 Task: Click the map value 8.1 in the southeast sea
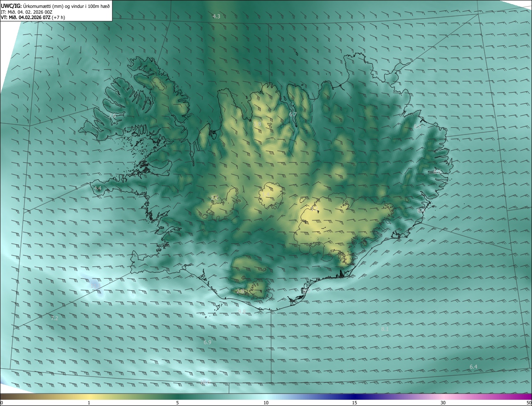[385, 329]
